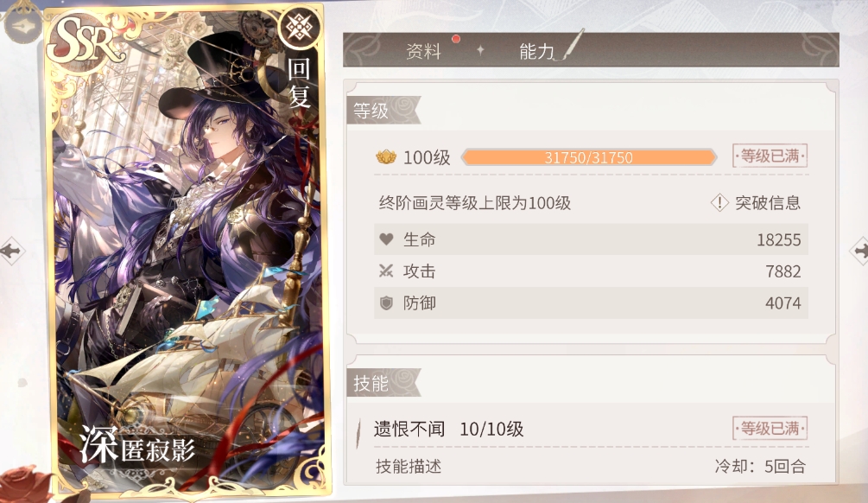
Task: Click the crossed swords 攻击 icon
Action: coord(386,271)
